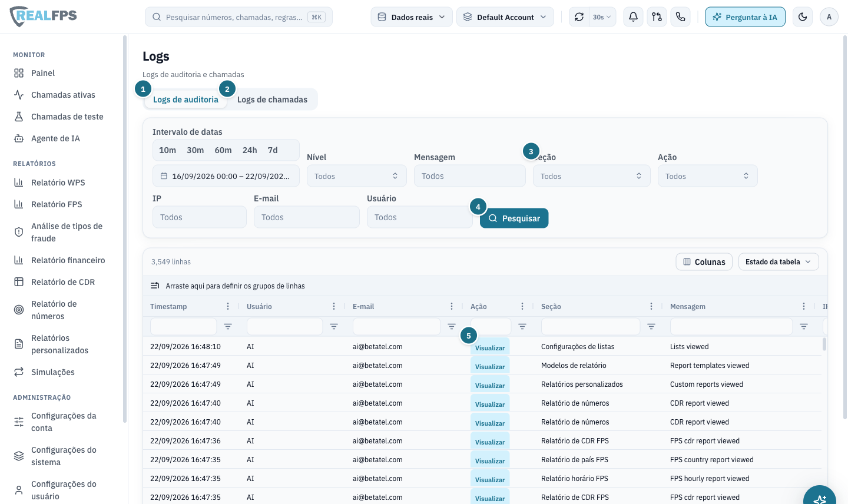The height and width of the screenshot is (504, 848).
Task: Open Painel in the sidebar
Action: click(x=65, y=73)
